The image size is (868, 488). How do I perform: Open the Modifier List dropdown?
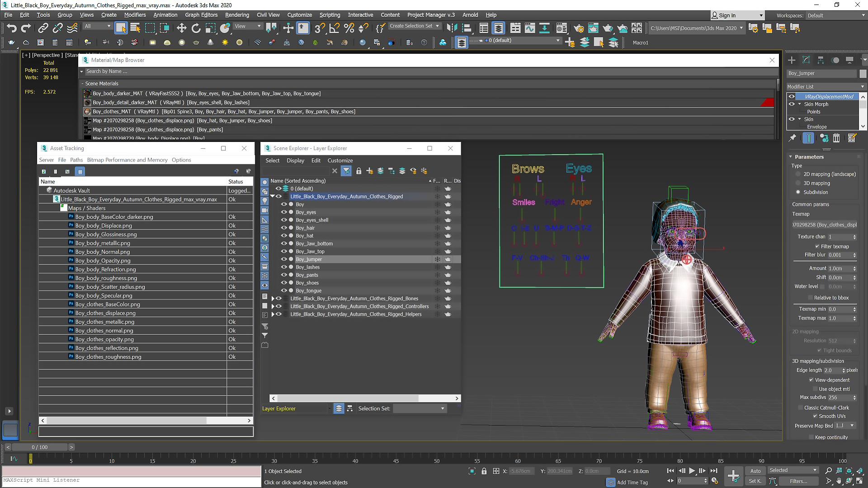click(x=826, y=86)
